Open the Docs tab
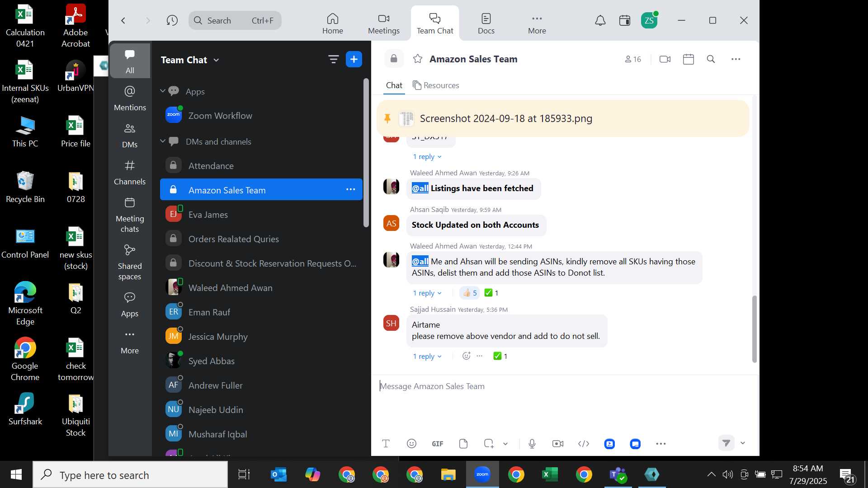 point(486,23)
